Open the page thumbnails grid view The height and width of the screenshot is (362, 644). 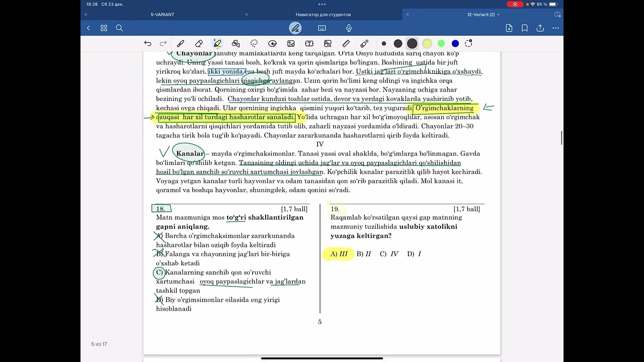click(x=104, y=28)
